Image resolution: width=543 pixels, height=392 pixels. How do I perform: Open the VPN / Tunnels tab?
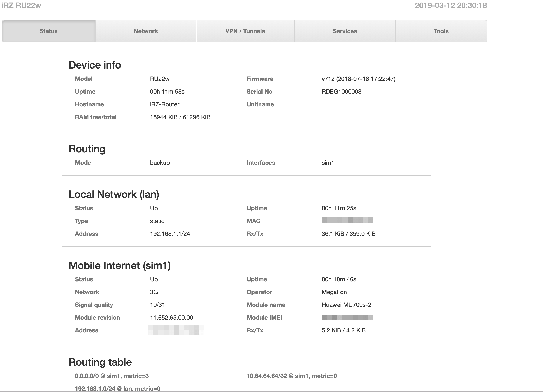pyautogui.click(x=245, y=31)
